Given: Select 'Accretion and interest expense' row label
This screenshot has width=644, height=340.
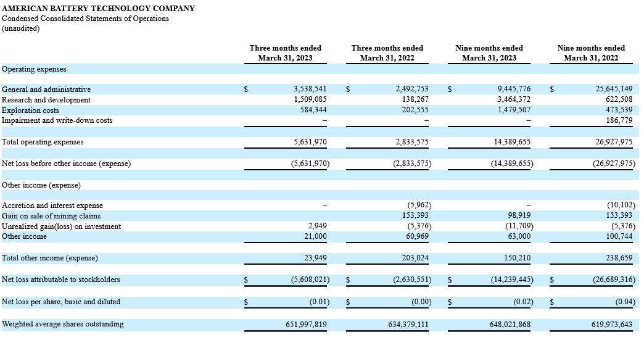Looking at the screenshot, I should point(52,205).
